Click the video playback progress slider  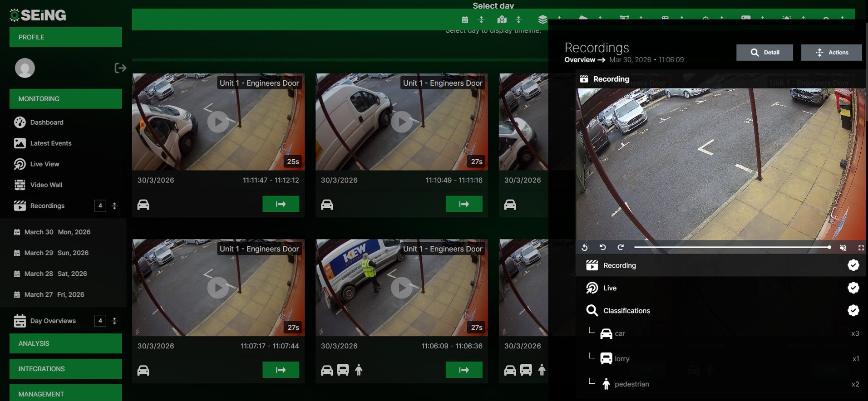click(732, 248)
